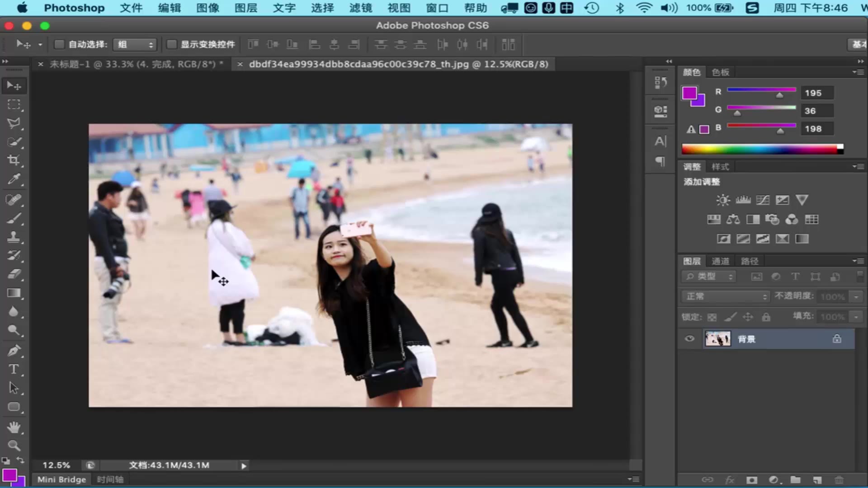Open the layer filter Type dropdown
868x488 pixels.
tap(709, 277)
